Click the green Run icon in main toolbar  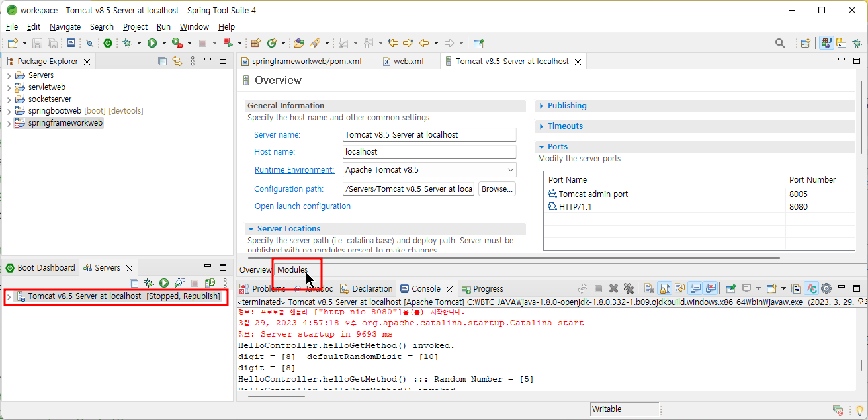click(x=152, y=43)
